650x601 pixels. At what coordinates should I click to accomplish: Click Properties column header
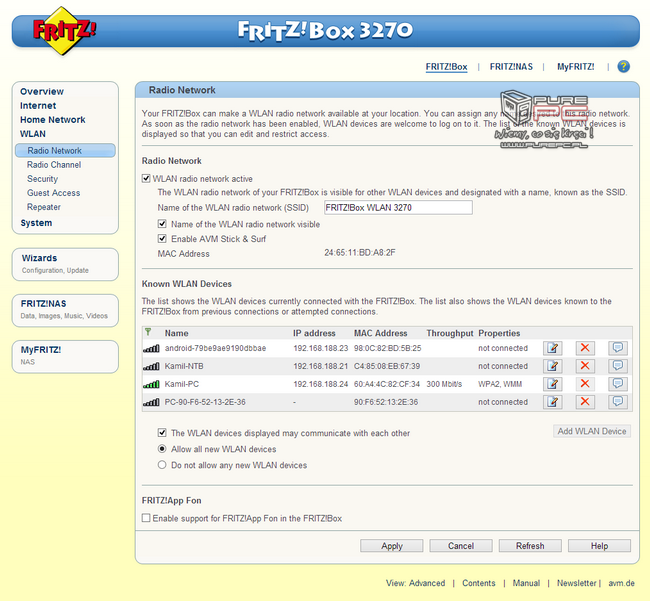pos(499,333)
